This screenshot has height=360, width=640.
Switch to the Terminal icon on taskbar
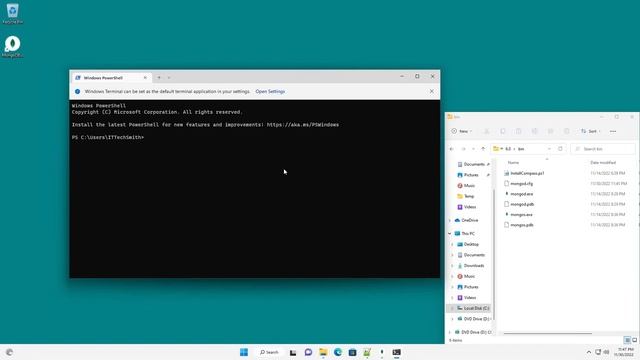[x=396, y=352]
